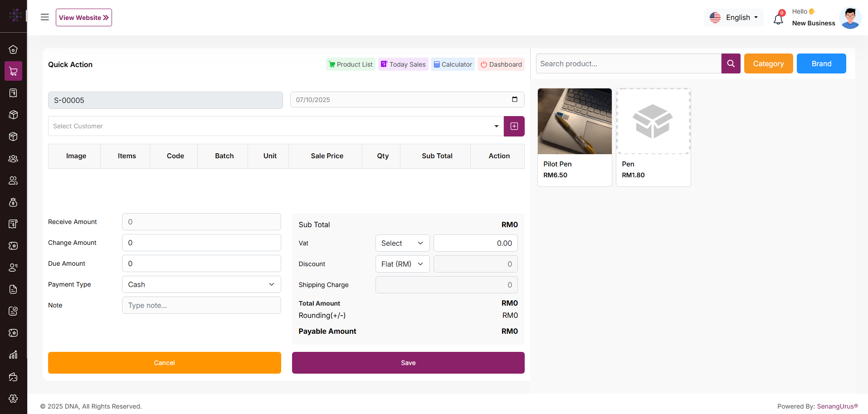The height and width of the screenshot is (414, 868).
Task: Click the Type note input field
Action: (x=201, y=305)
